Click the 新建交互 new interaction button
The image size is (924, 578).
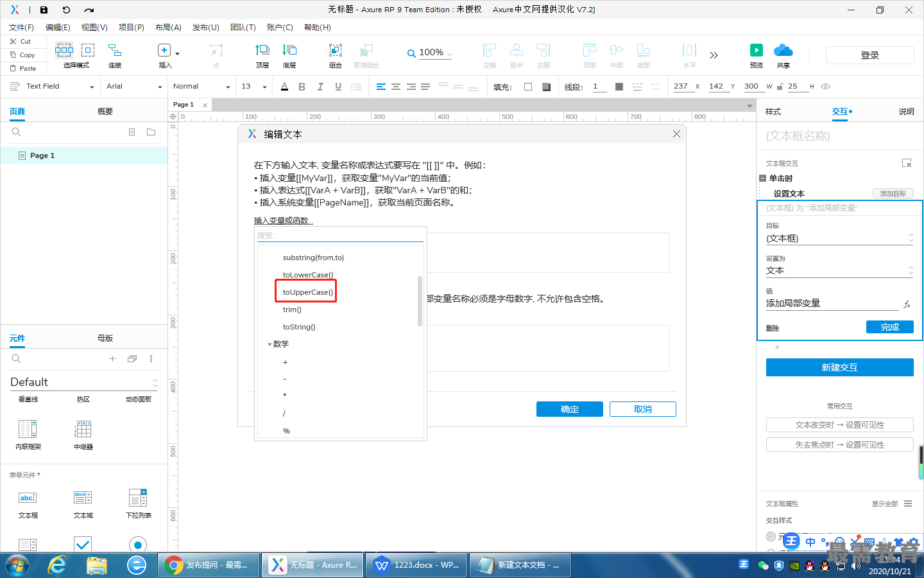click(x=840, y=367)
